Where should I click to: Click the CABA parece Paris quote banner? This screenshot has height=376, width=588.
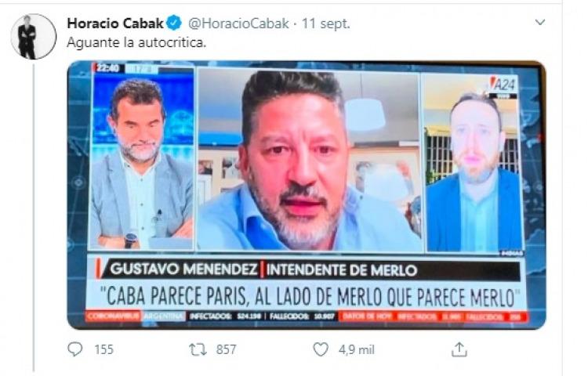click(311, 298)
